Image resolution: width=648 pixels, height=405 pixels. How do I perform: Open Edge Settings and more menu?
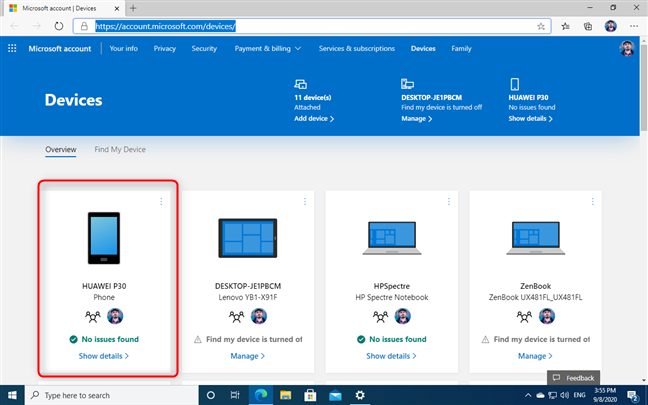(x=634, y=26)
